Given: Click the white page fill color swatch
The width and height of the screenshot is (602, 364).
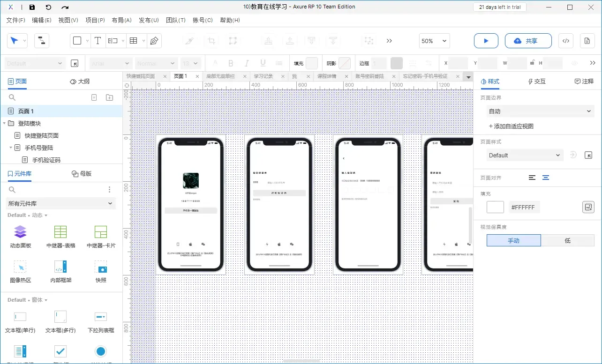Looking at the screenshot, I should pyautogui.click(x=495, y=207).
